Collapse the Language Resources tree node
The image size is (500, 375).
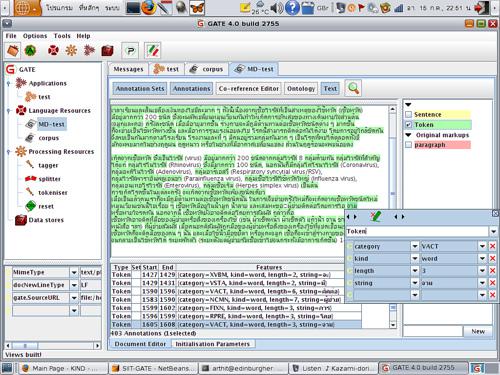pos(9,110)
